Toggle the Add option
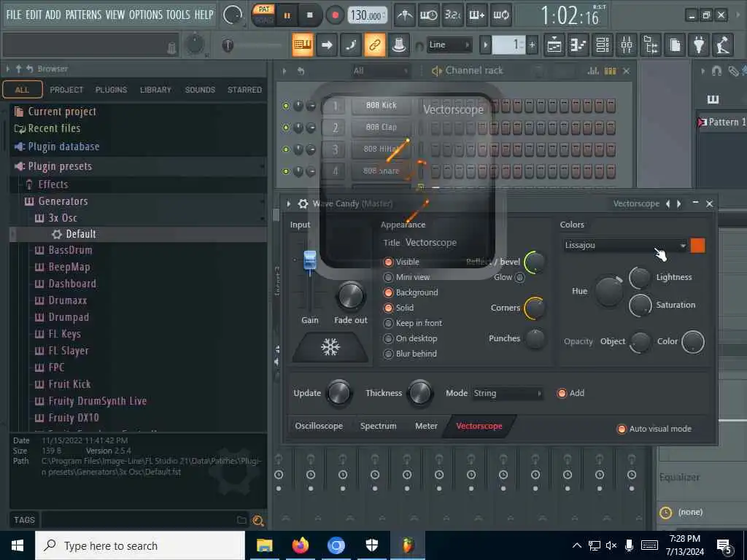Viewport: 747px width, 560px height. tap(562, 393)
